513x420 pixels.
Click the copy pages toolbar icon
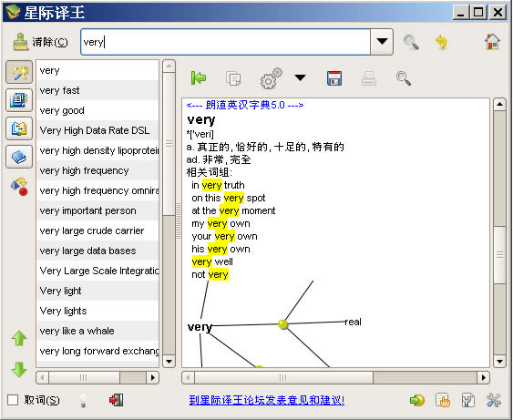233,78
